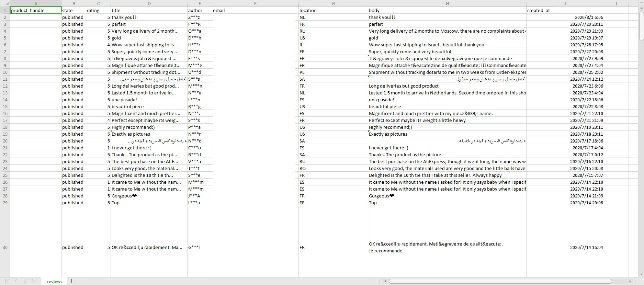Viewport: 644px width, 285px height.
Task: Select the product_handle cell A1
Action: pos(36,10)
